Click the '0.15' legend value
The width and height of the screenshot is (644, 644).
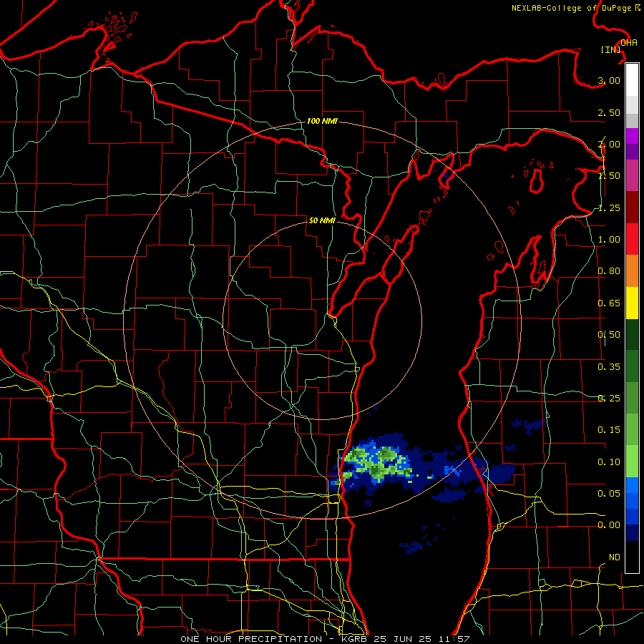coord(609,430)
